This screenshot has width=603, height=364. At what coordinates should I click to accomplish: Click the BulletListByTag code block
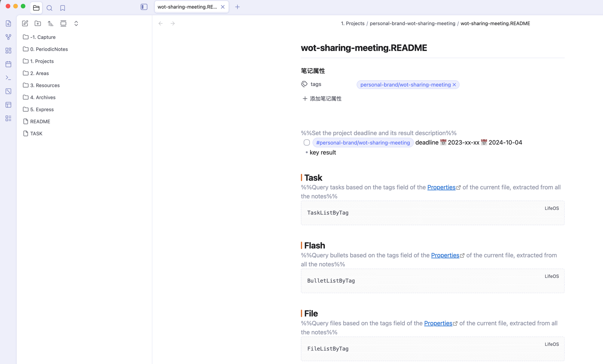(x=433, y=281)
